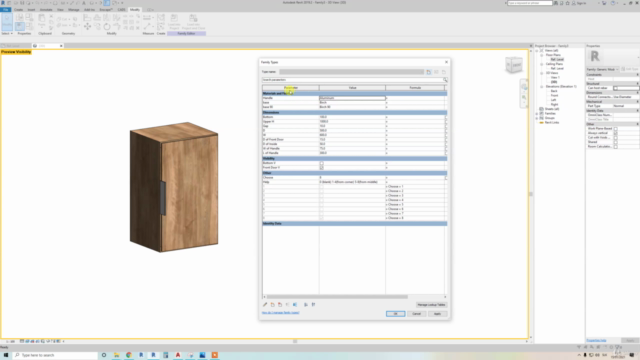Viewport: 640px width, 360px height.
Task: Click the Edit Parameter pencil icon
Action: click(265, 304)
